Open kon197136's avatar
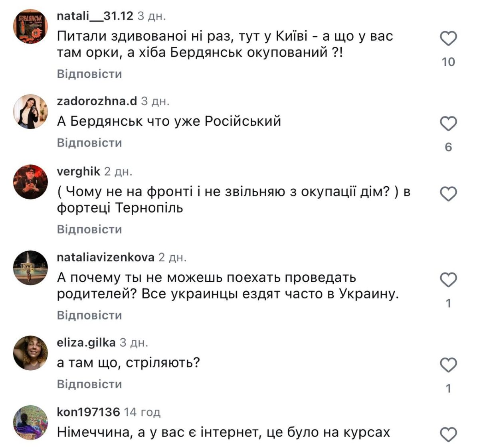 [x=30, y=422]
